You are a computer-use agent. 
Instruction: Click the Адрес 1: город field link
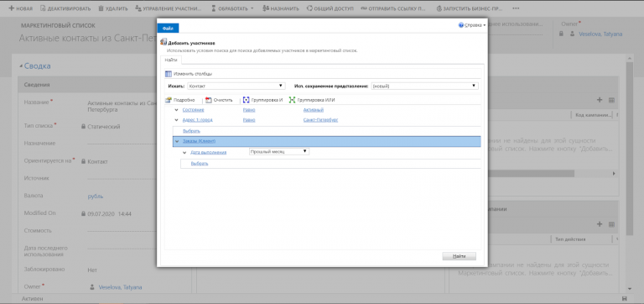(198, 120)
